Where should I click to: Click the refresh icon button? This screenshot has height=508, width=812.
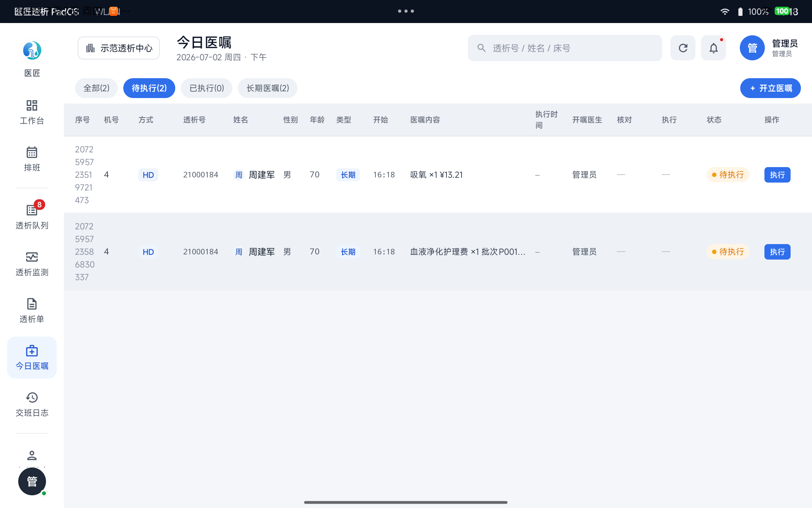(x=683, y=48)
